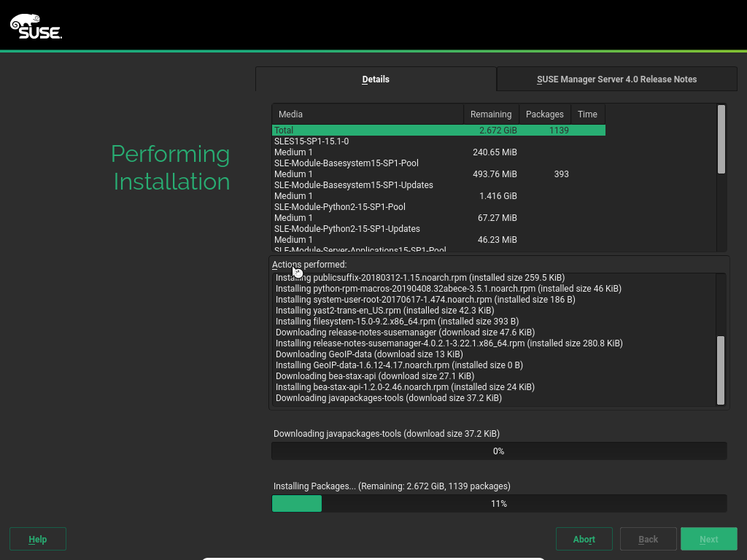747x560 pixels.
Task: Click the Next button
Action: point(709,539)
